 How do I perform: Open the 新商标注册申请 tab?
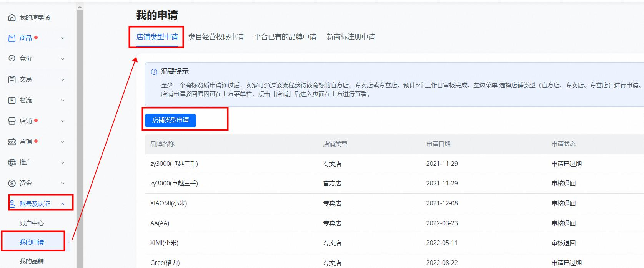351,37
